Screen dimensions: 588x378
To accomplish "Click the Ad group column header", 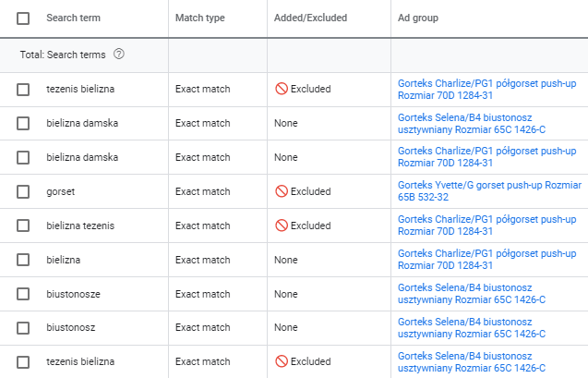I will pos(418,18).
